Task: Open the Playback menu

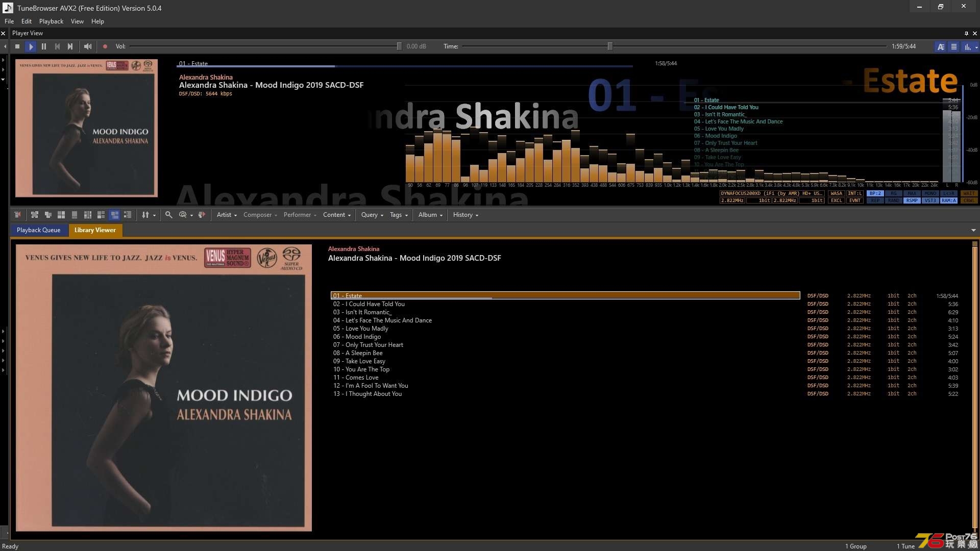Action: pos(51,21)
